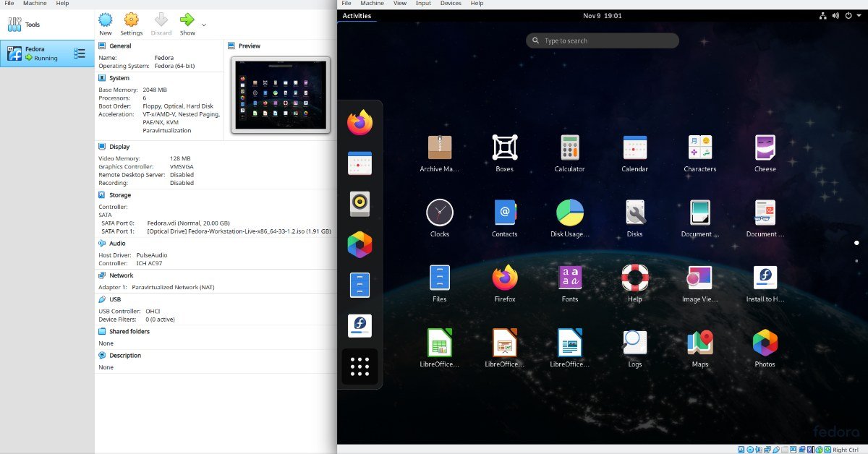The image size is (868, 454).
Task: Open the Cheese webcam app
Action: click(765, 147)
